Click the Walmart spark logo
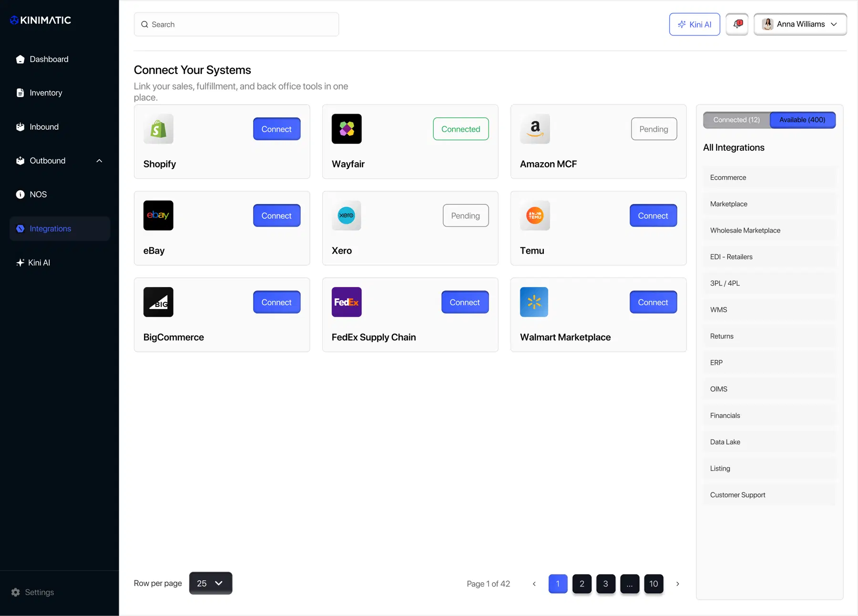 coord(534,302)
